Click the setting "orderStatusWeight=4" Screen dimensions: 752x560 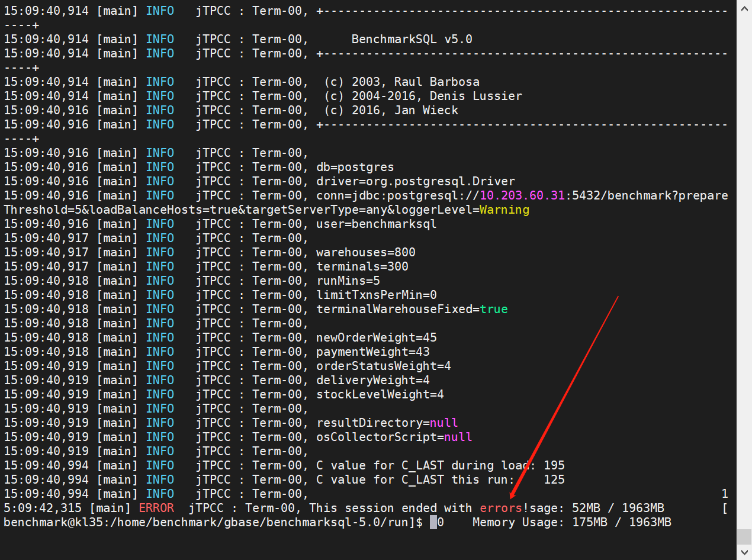point(384,366)
